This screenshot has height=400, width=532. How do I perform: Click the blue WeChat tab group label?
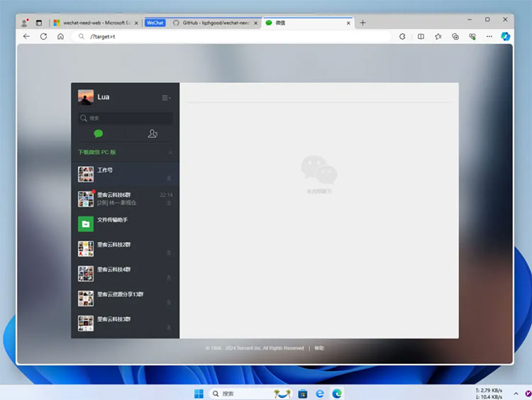click(x=155, y=23)
